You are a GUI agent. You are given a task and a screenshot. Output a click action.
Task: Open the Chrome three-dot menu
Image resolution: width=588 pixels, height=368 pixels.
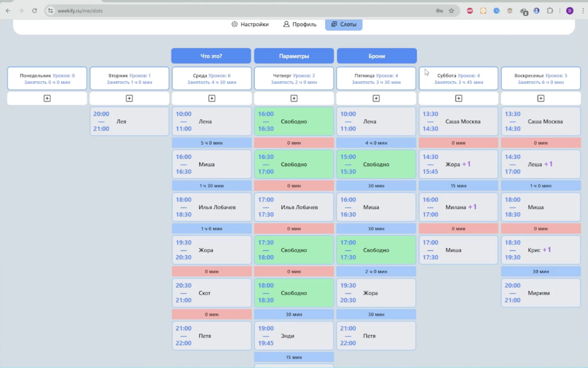tap(583, 11)
